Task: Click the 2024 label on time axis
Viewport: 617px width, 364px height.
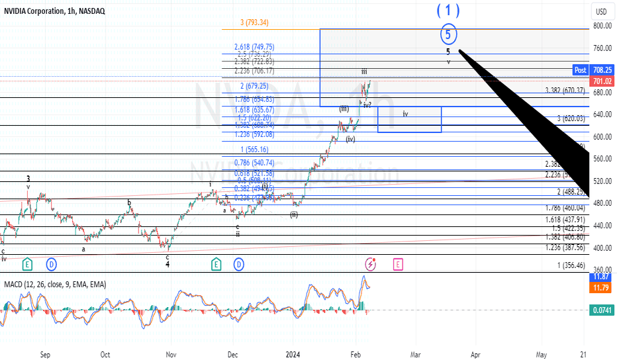Action: click(x=293, y=355)
